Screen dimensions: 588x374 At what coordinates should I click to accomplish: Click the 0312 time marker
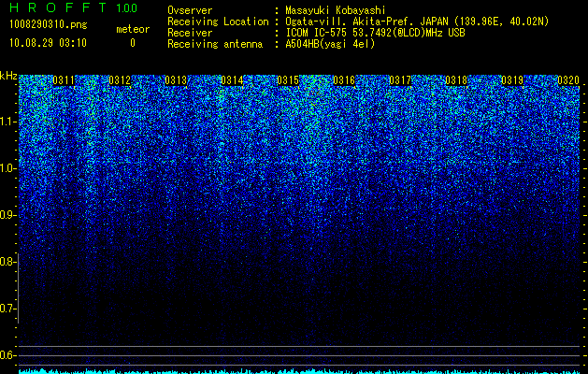pyautogui.click(x=120, y=80)
